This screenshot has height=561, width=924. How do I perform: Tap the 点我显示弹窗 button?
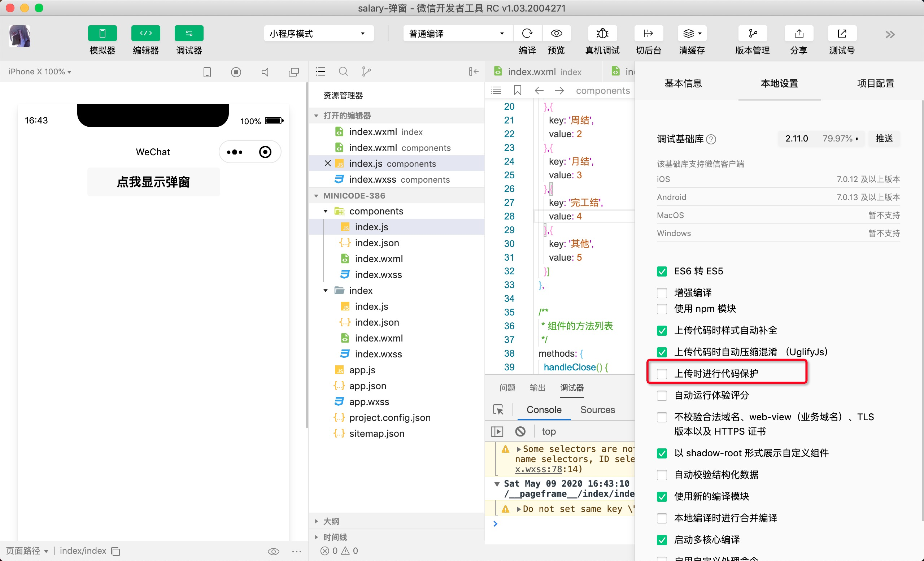click(153, 182)
